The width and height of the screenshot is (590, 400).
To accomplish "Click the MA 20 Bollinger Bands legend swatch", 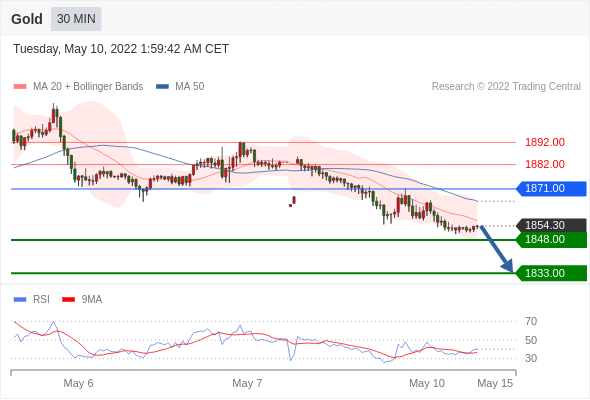I will tap(20, 87).
